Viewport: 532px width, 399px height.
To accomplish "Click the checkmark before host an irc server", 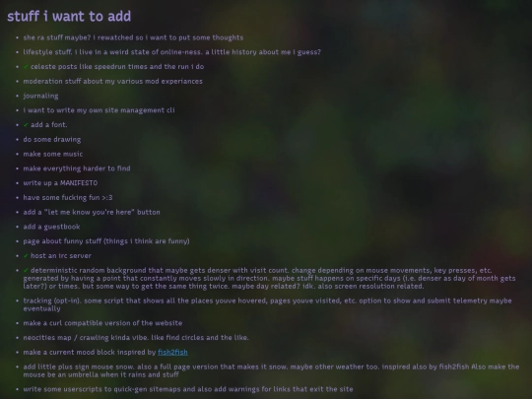I will tap(26, 256).
